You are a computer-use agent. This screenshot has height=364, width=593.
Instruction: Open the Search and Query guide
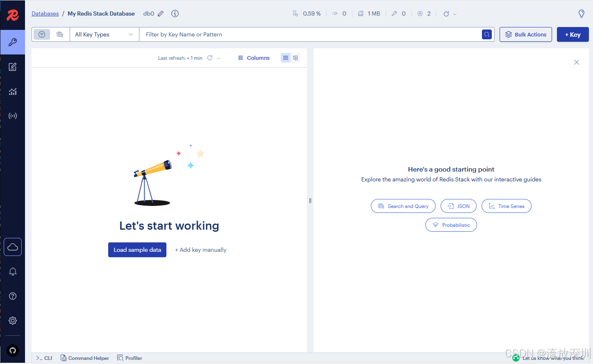(403, 206)
